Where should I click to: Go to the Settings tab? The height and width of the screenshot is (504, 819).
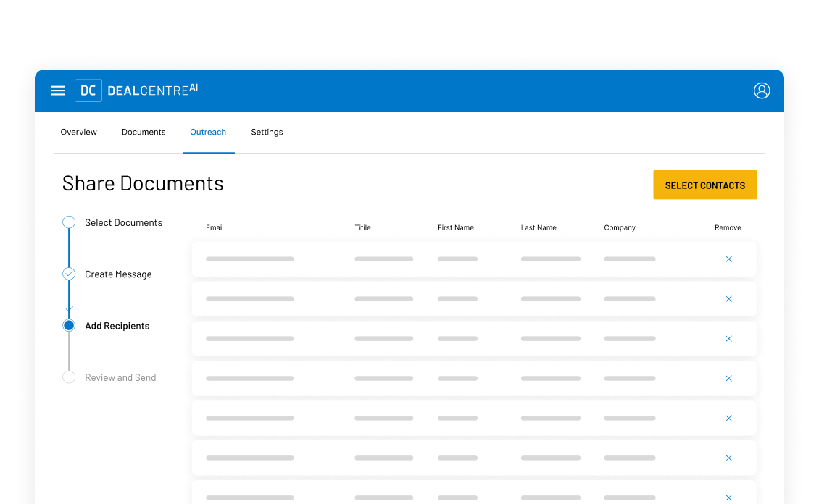tap(267, 132)
